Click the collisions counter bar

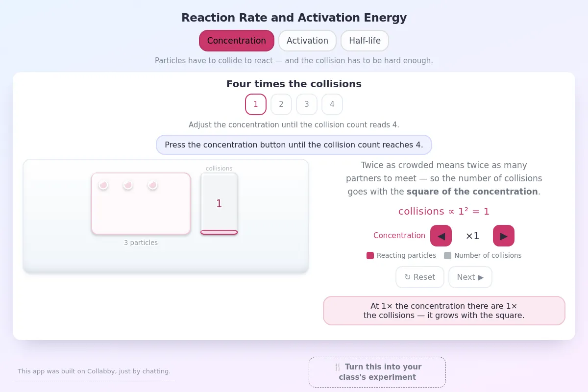219,204
